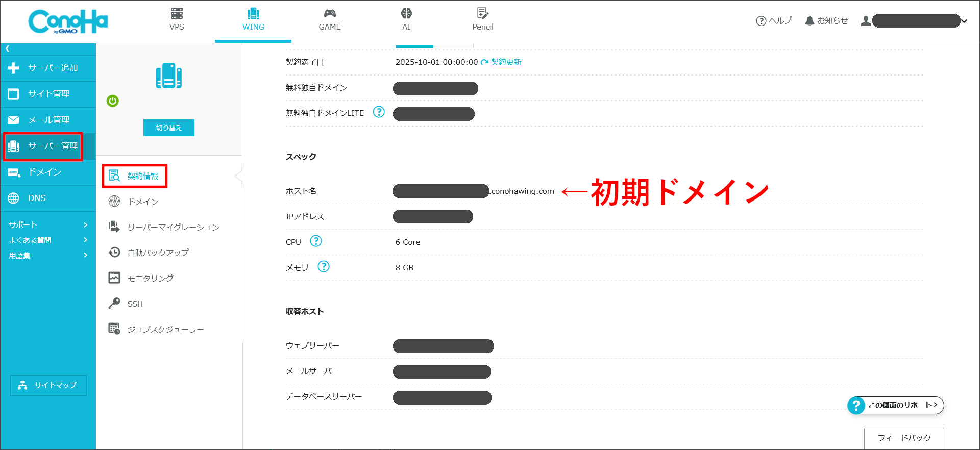This screenshot has height=450, width=980.
Task: Open 自動バックアップ settings
Action: point(158,253)
